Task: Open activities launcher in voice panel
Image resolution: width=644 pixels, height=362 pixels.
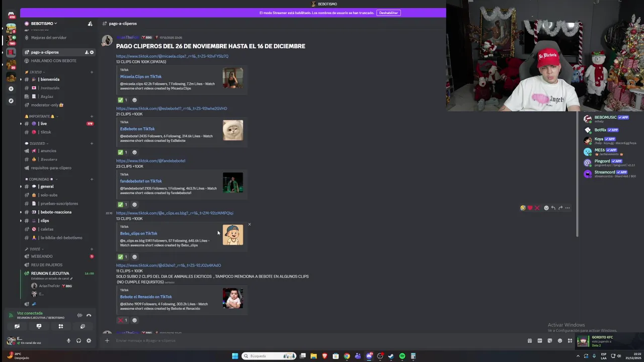Action: coord(61,326)
